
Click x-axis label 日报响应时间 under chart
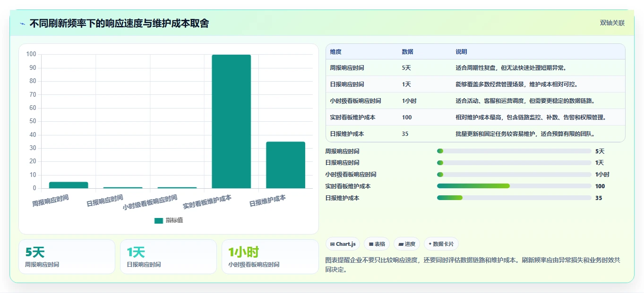(104, 201)
